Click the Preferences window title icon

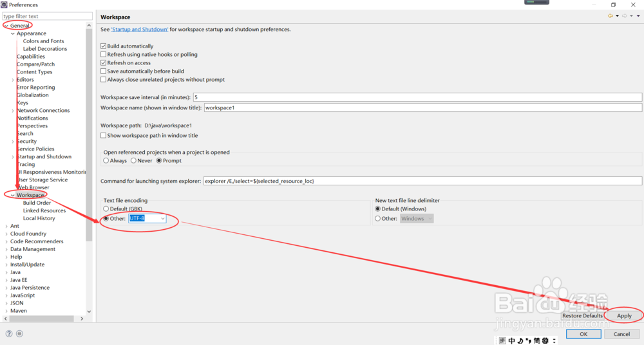click(x=4, y=5)
